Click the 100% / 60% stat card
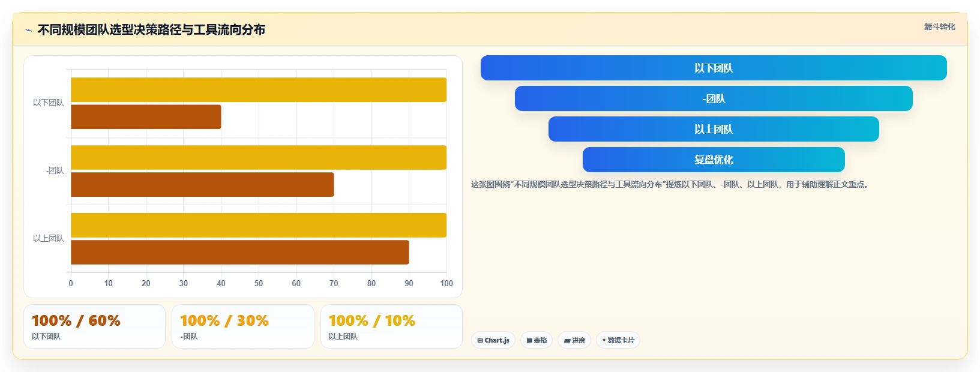 [x=94, y=326]
